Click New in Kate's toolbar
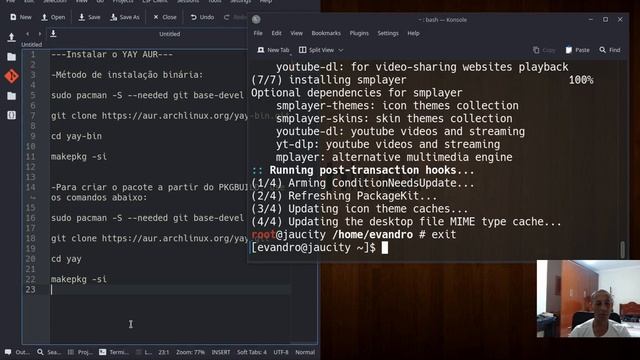The width and height of the screenshot is (640, 360). [21, 17]
